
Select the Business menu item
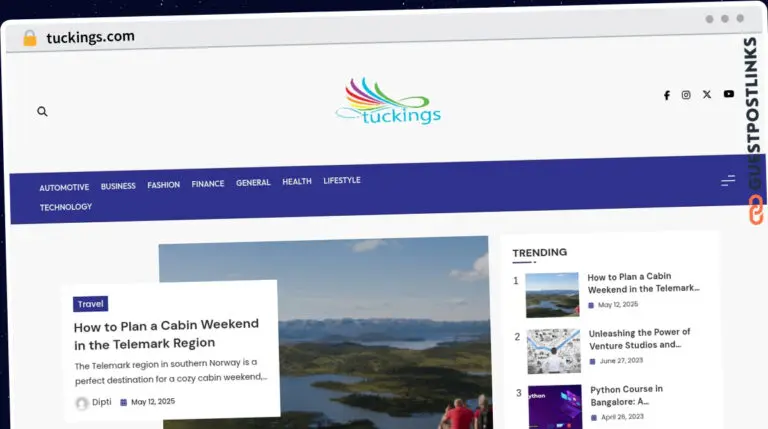pos(118,186)
